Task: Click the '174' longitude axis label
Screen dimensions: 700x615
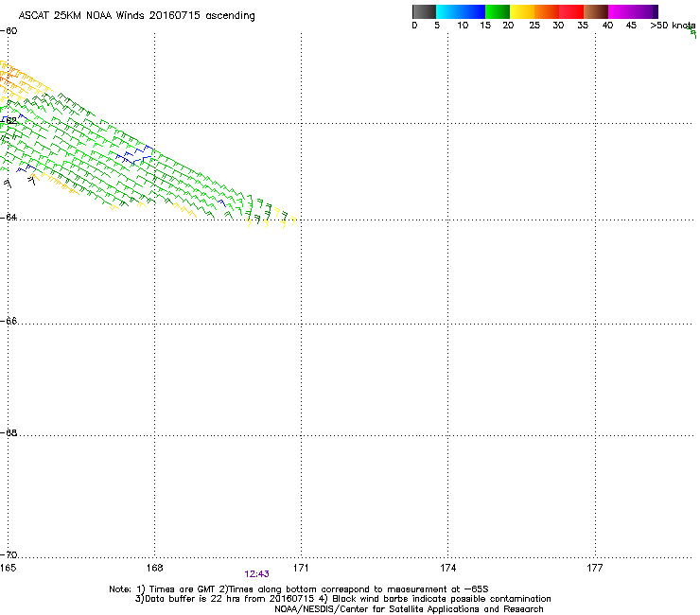Action: pos(447,568)
